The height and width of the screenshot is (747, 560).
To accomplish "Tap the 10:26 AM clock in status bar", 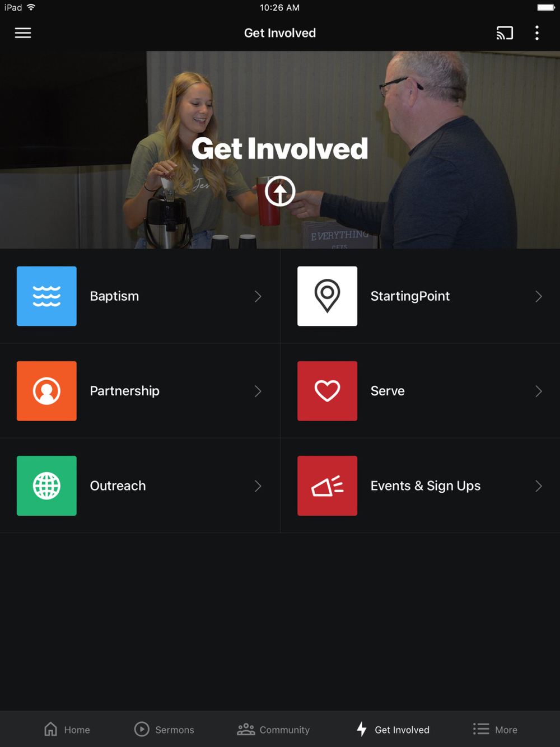I will (x=279, y=8).
